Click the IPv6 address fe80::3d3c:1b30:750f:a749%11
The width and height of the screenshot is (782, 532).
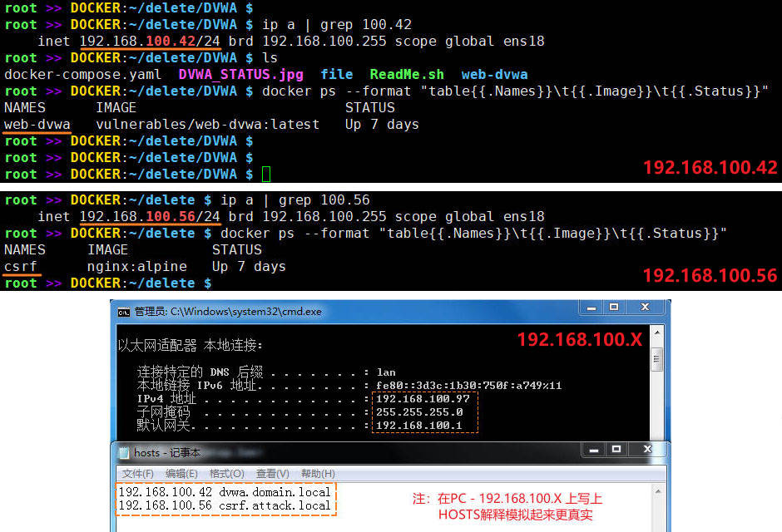pos(469,386)
